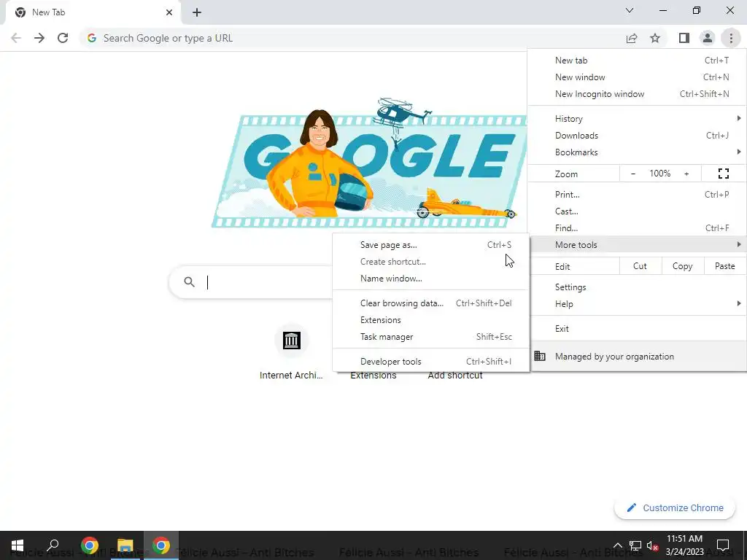Open a new tab with plus button
The image size is (747, 560).
(x=197, y=12)
